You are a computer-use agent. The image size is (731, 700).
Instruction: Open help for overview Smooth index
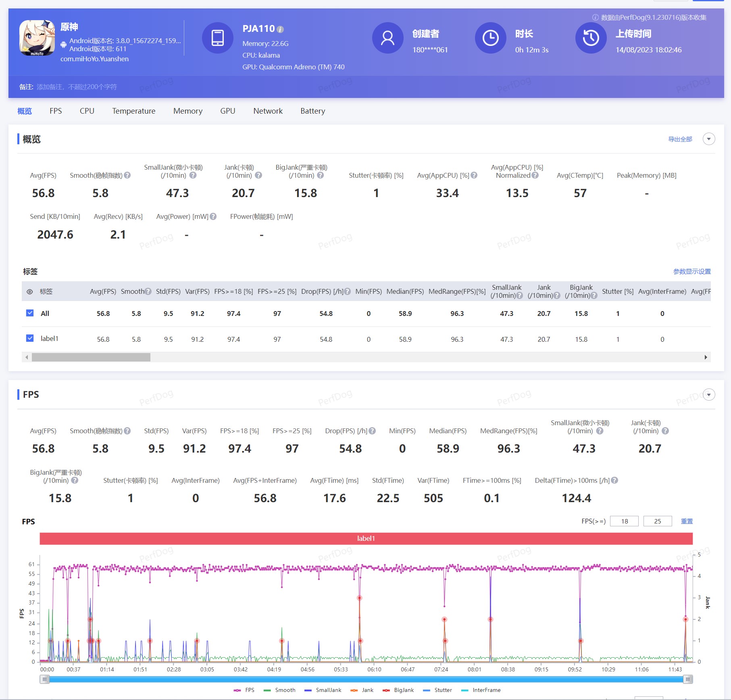point(127,175)
